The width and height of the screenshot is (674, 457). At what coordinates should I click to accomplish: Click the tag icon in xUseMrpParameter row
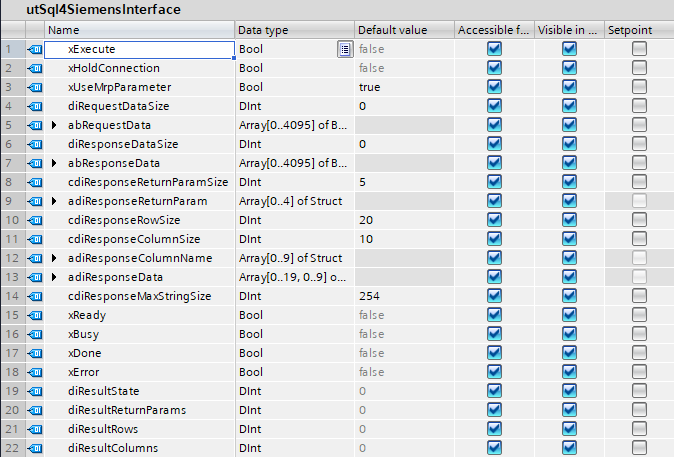click(35, 87)
